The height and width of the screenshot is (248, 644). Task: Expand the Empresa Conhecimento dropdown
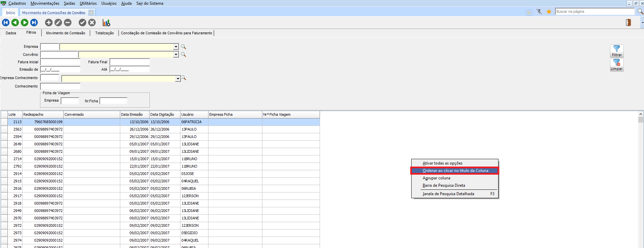(x=178, y=79)
